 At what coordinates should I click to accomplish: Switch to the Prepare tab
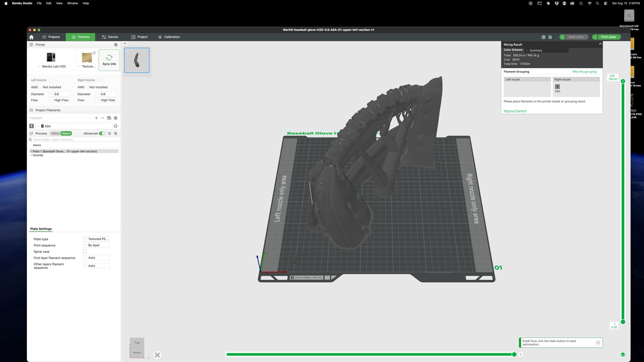click(51, 37)
